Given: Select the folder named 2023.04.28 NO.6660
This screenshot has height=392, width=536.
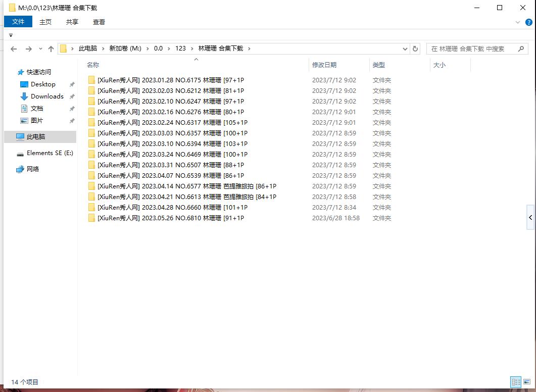Looking at the screenshot, I should click(172, 207).
